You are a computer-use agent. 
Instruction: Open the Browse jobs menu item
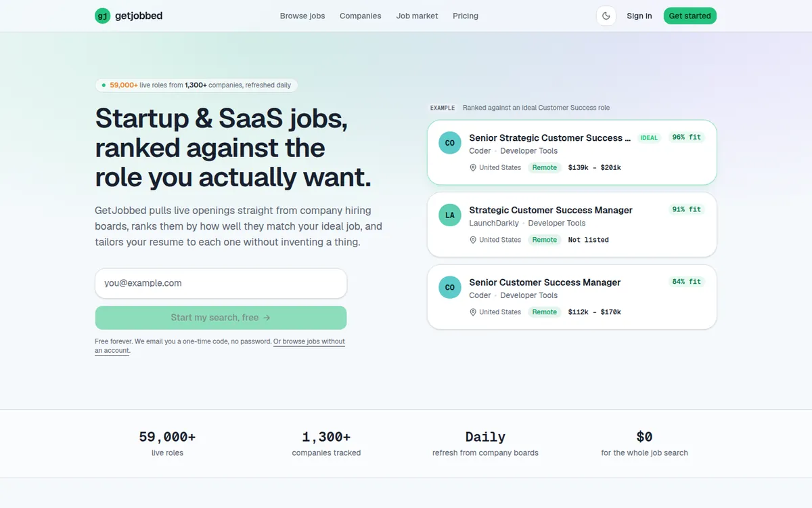302,16
